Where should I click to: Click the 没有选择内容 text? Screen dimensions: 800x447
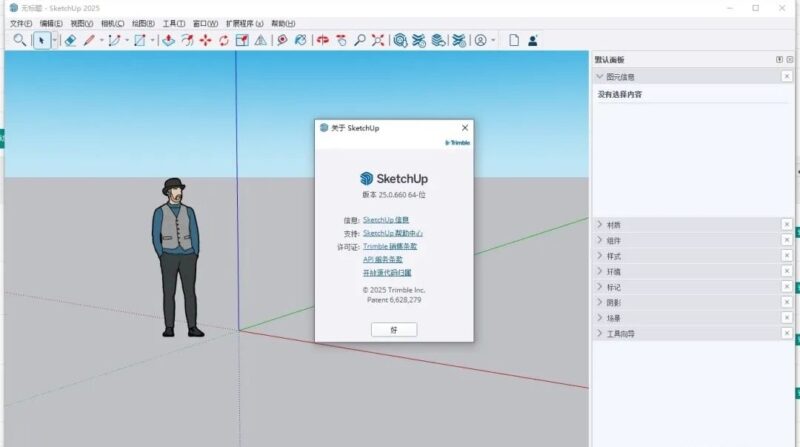point(620,94)
